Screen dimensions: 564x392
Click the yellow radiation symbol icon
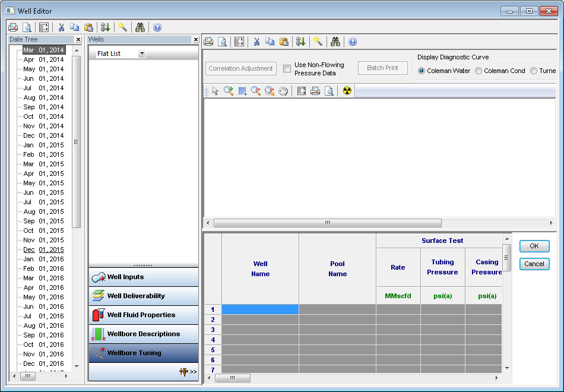[x=347, y=91]
